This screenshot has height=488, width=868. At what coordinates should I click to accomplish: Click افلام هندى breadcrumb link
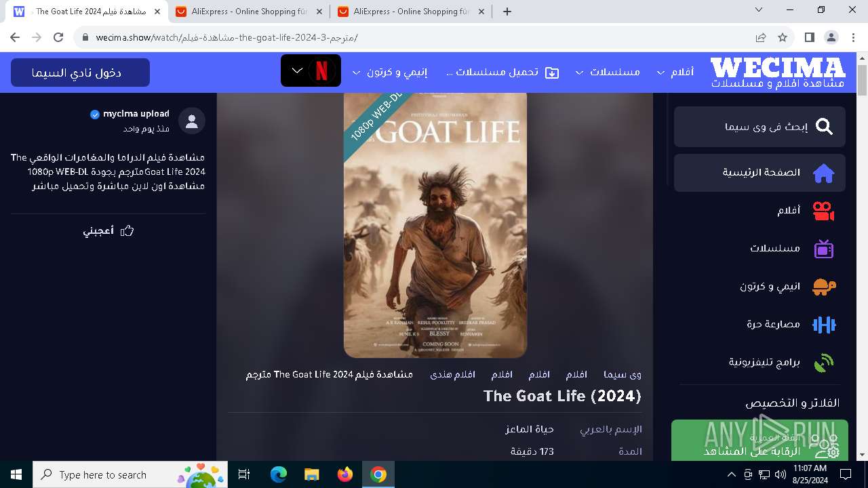(x=452, y=374)
